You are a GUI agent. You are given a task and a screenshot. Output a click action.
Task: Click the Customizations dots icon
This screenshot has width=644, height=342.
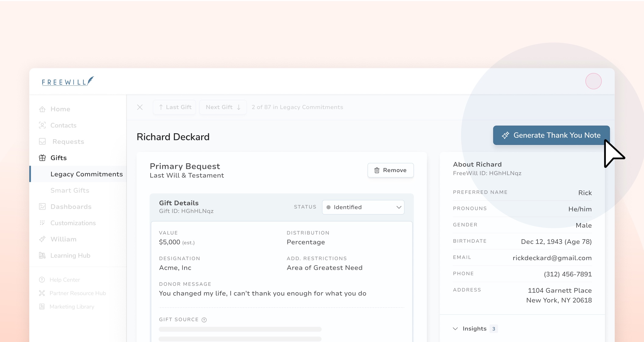[x=42, y=223]
